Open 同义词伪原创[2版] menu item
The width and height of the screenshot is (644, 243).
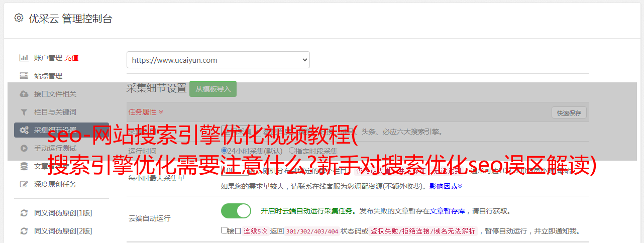click(x=63, y=231)
